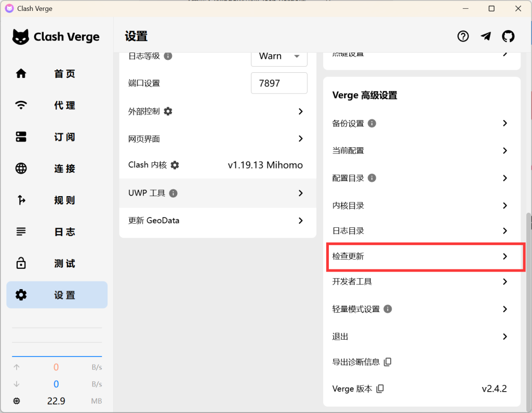Click the v2.4.2 version text
Viewport: 532px width, 413px height.
click(x=494, y=389)
